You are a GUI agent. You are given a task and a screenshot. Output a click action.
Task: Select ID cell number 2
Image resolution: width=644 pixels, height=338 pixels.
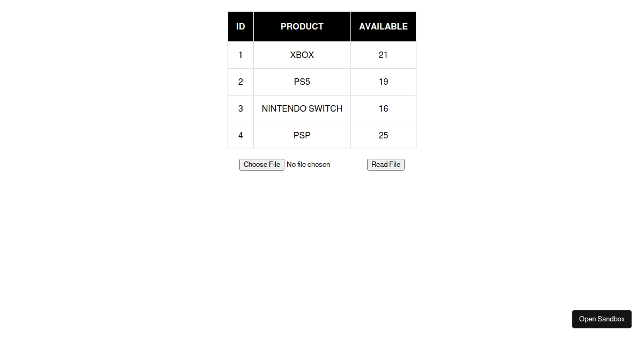click(240, 82)
